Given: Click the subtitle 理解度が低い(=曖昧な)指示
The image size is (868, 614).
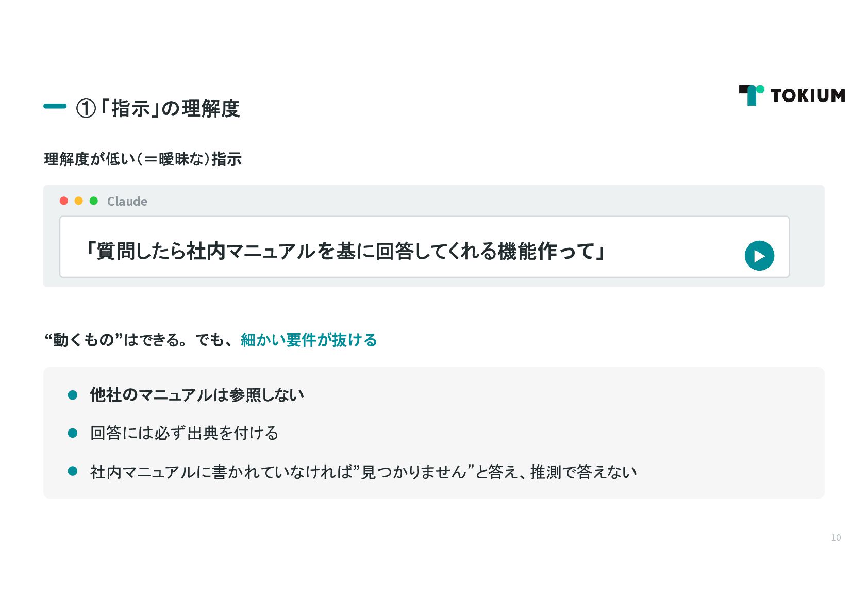Looking at the screenshot, I should point(143,159).
